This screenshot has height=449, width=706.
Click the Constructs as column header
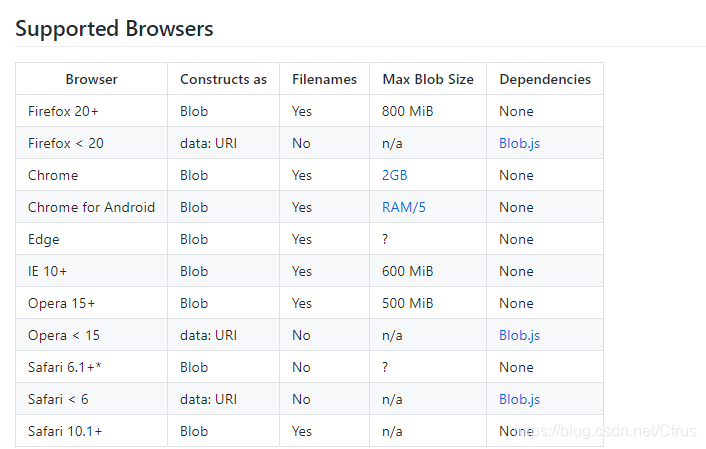tap(223, 79)
